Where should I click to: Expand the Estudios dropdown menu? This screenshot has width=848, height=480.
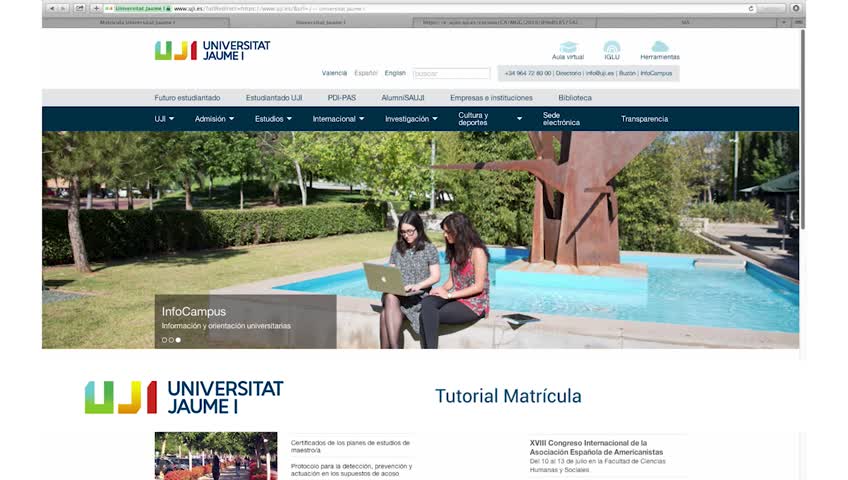[273, 119]
